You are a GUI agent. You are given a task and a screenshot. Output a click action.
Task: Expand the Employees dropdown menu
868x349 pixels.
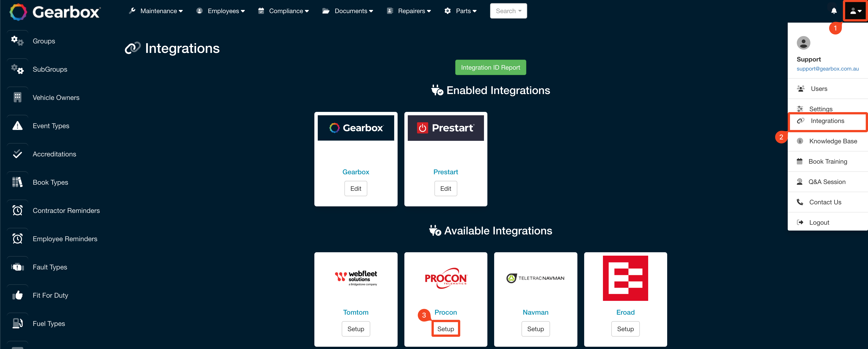pos(221,11)
